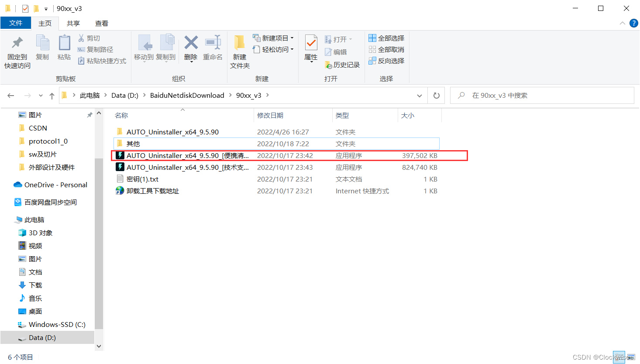This screenshot has width=640, height=364.
Task: Click the navigation pane scroll up arrow
Action: pyautogui.click(x=99, y=113)
